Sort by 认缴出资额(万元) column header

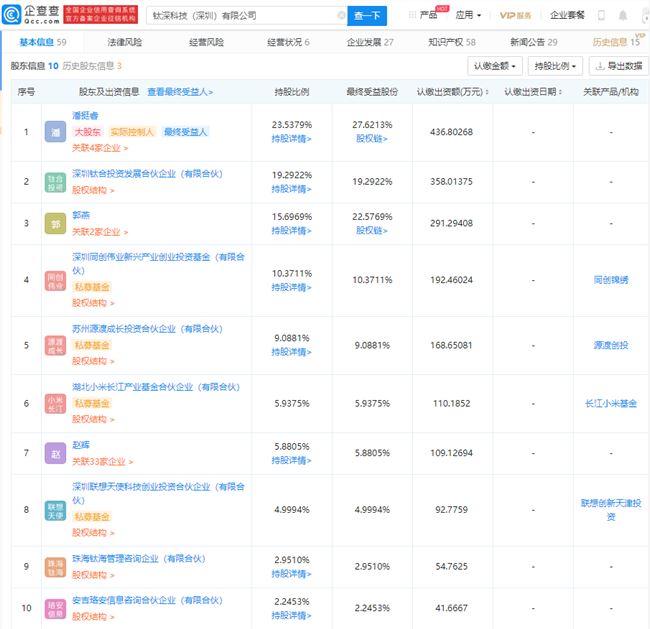click(453, 92)
